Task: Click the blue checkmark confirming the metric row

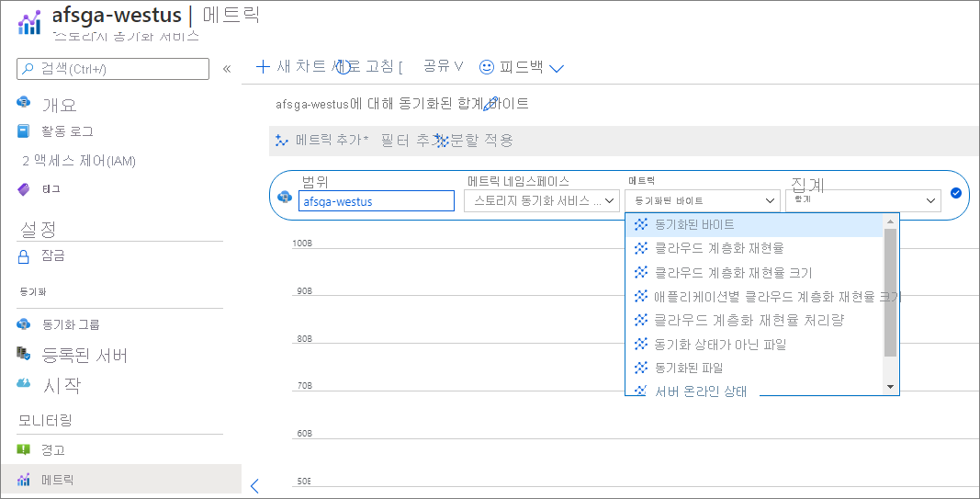Action: click(x=955, y=193)
